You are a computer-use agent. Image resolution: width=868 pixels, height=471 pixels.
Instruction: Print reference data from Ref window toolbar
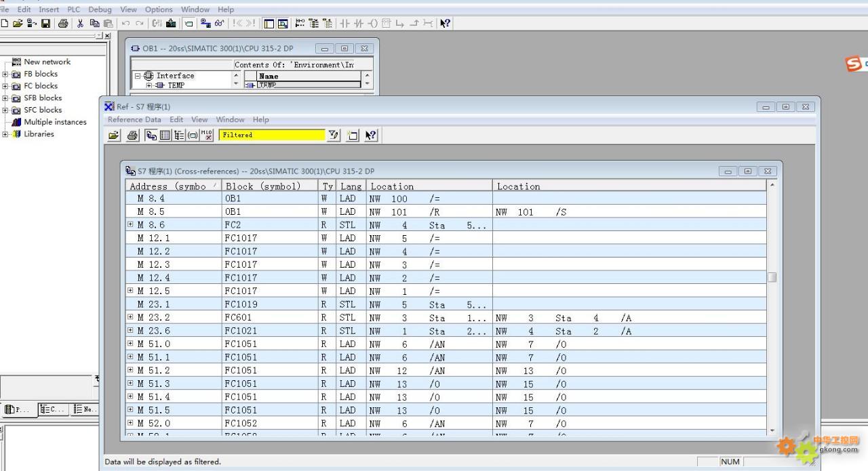pyautogui.click(x=133, y=135)
